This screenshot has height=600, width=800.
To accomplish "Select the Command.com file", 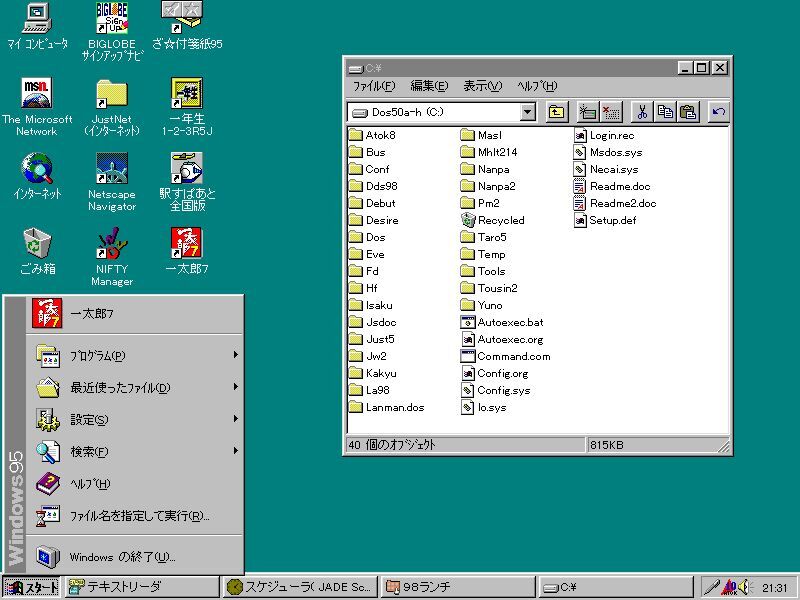I will pyautogui.click(x=505, y=357).
